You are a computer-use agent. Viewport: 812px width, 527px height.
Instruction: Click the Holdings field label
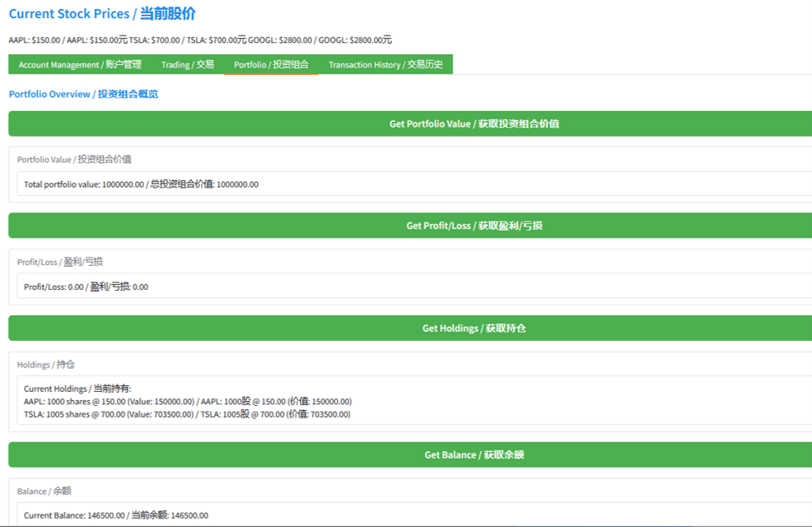pyautogui.click(x=46, y=364)
